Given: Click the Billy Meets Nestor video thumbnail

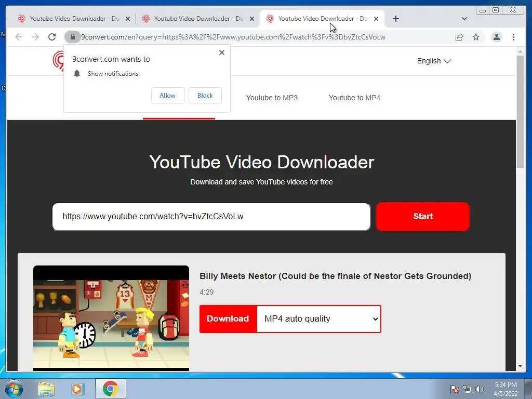Looking at the screenshot, I should pyautogui.click(x=111, y=318).
